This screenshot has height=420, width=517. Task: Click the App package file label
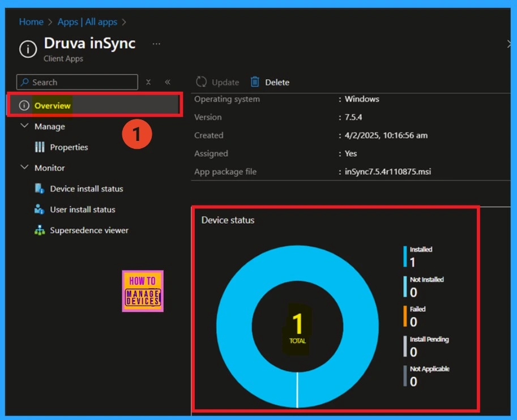225,172
